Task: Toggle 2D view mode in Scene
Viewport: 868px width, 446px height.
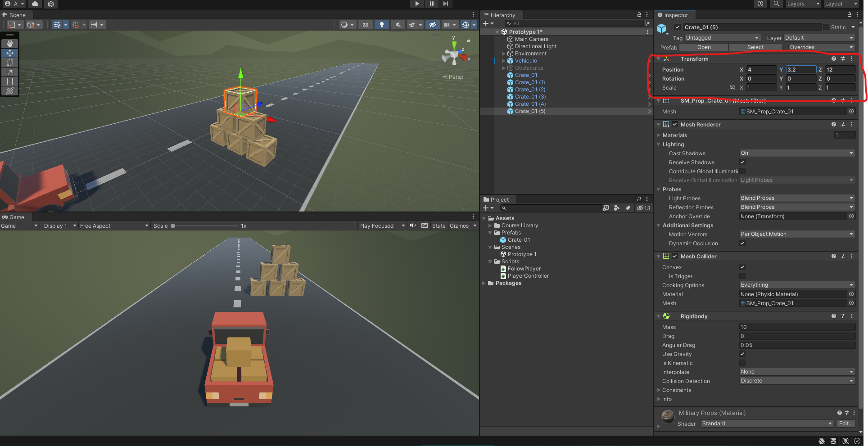Action: click(366, 25)
